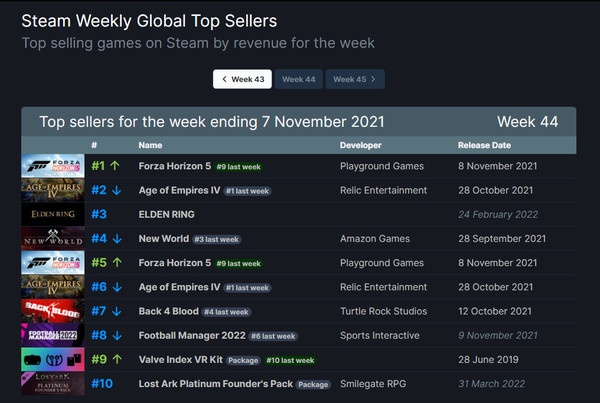Image resolution: width=600 pixels, height=403 pixels.
Task: Click the Sports Interactive developer name
Action: coord(380,335)
